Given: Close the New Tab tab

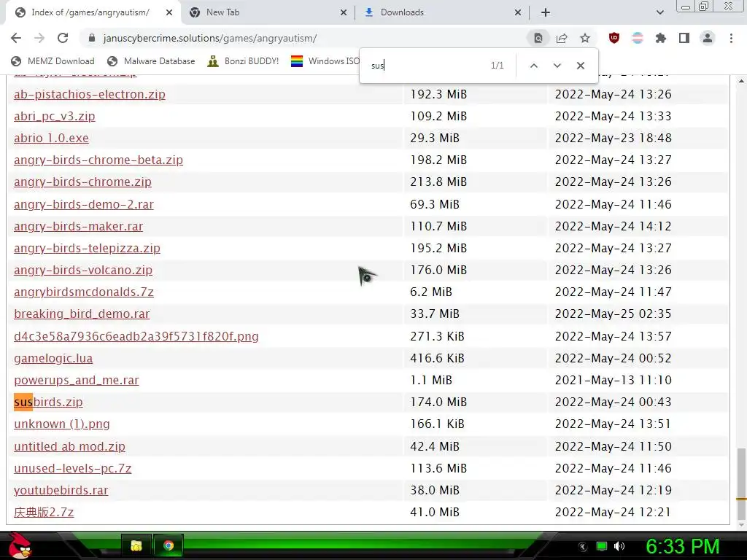Looking at the screenshot, I should coord(344,12).
